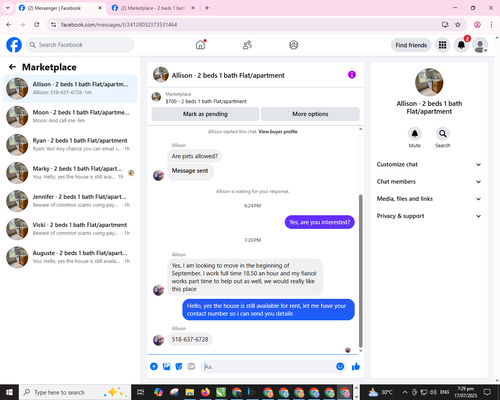The width and height of the screenshot is (500, 400).
Task: Click Find friends button
Action: click(x=411, y=45)
